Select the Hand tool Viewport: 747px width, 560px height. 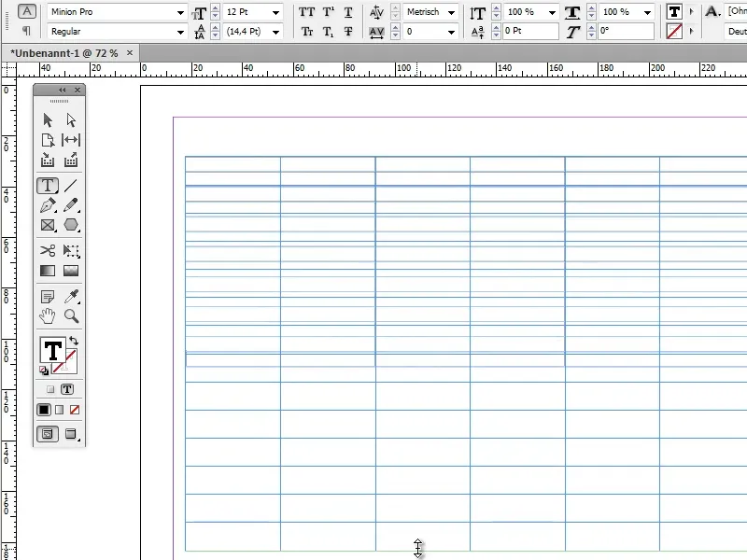pos(48,316)
